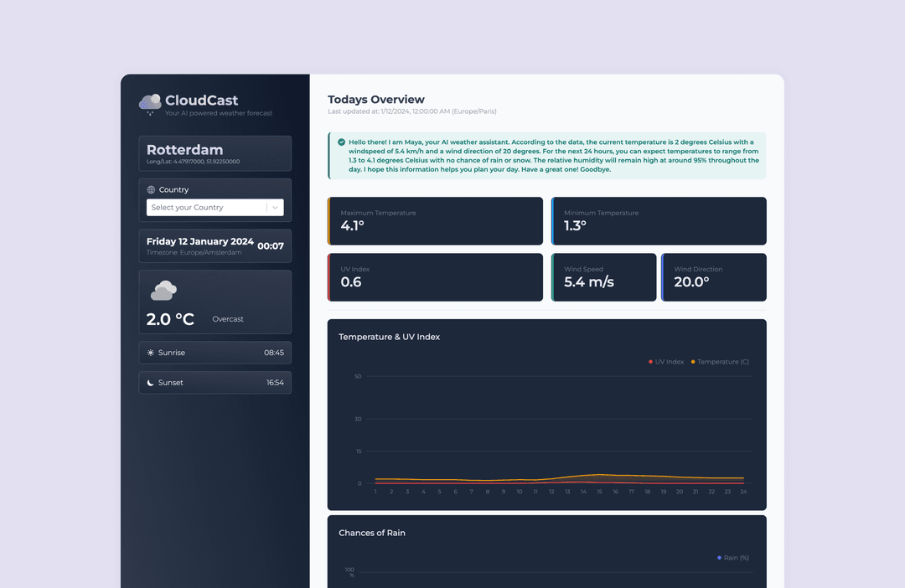Click the yellow Temperature legend dot
The image size is (905, 588).
pos(693,362)
